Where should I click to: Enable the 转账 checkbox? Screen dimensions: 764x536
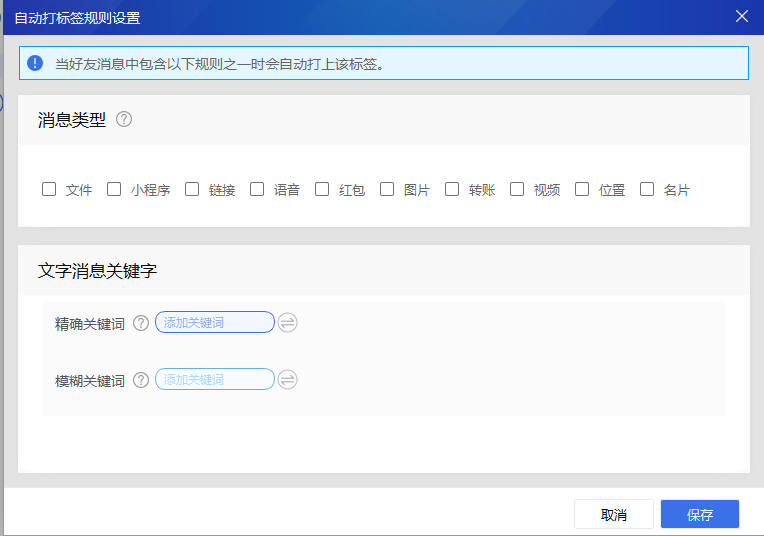pos(452,189)
